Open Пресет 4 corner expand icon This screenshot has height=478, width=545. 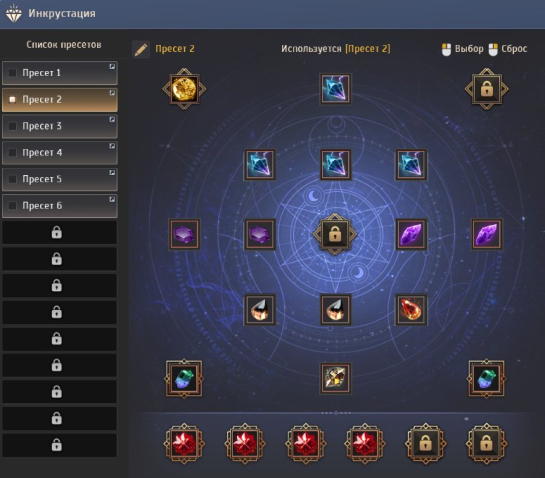(112, 146)
